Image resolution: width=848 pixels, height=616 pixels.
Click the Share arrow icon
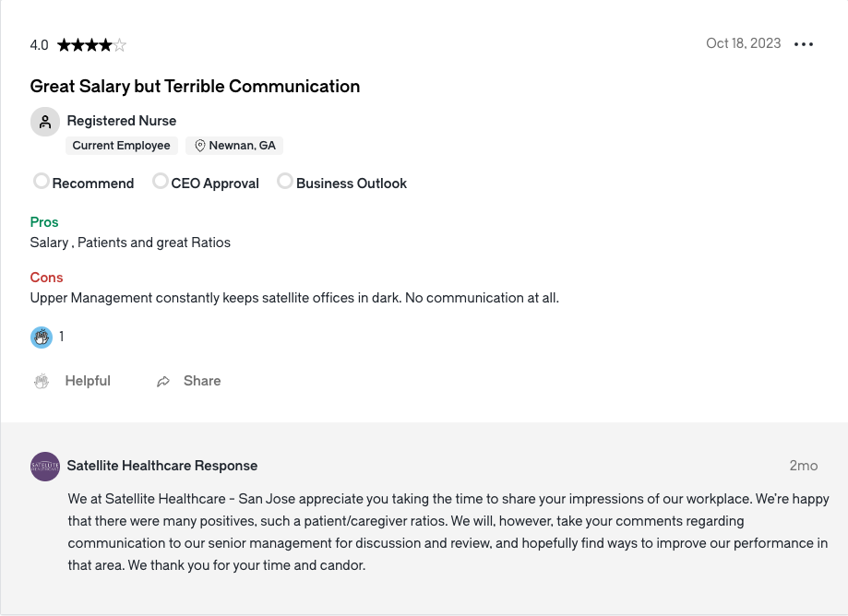pos(163,380)
